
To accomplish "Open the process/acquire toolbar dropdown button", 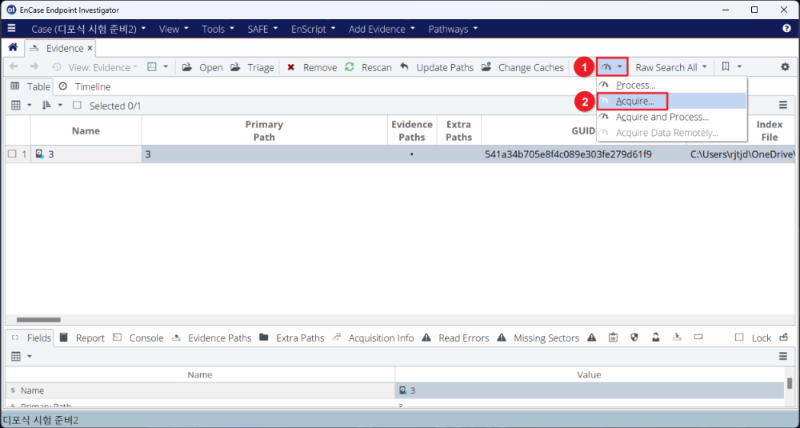I will click(612, 67).
